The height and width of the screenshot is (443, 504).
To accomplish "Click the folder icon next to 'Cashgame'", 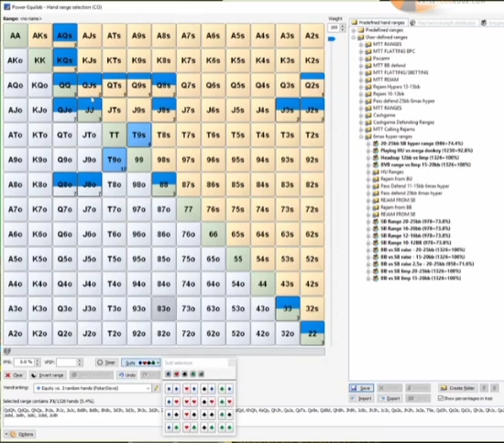I will pyautogui.click(x=368, y=116).
